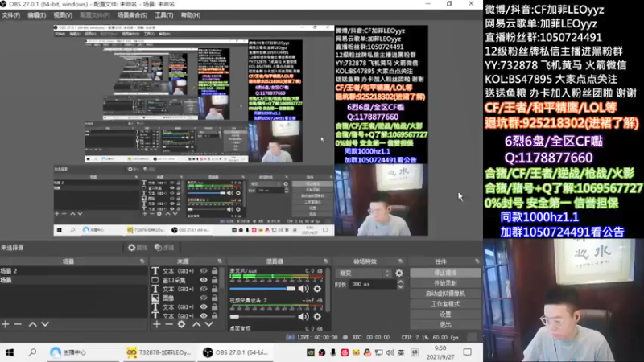644x362 pixels.
Task: Open the 文件(F) menu
Action: (10, 15)
